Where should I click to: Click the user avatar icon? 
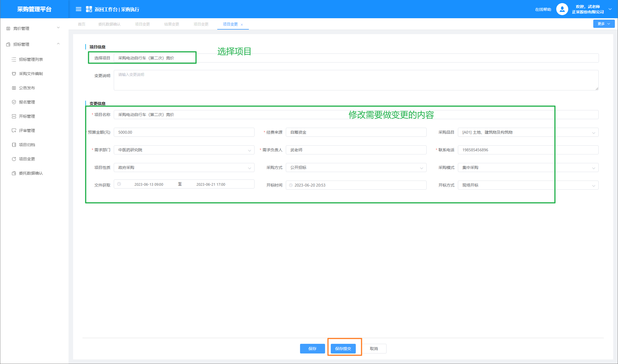pos(562,9)
